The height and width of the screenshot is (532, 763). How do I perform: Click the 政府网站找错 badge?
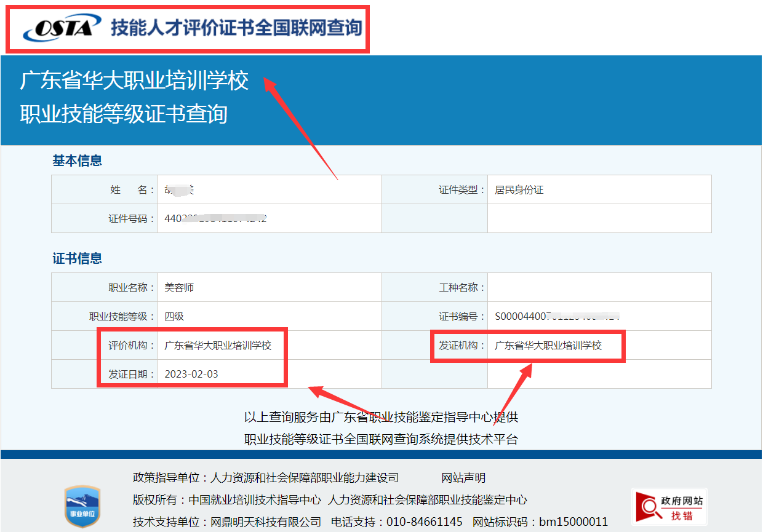click(x=669, y=506)
